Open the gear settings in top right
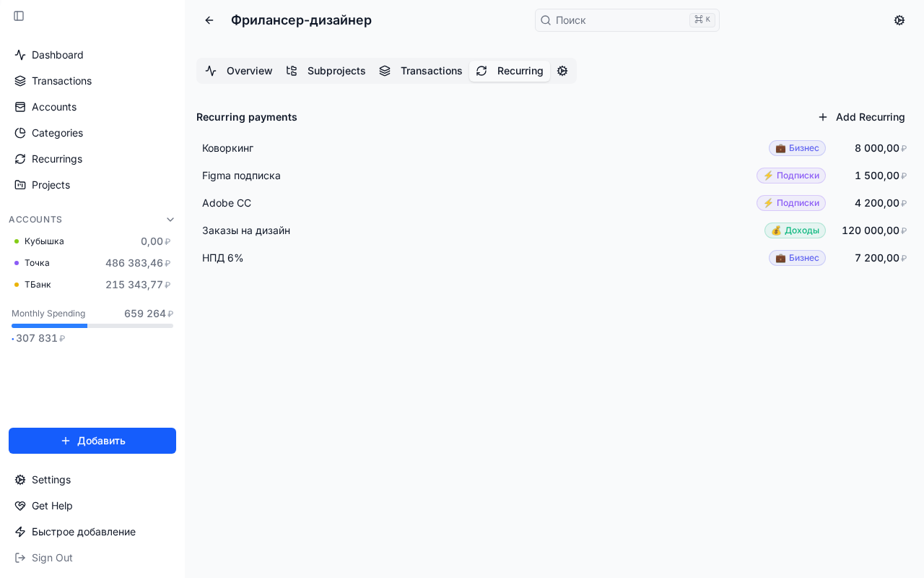 899,20
